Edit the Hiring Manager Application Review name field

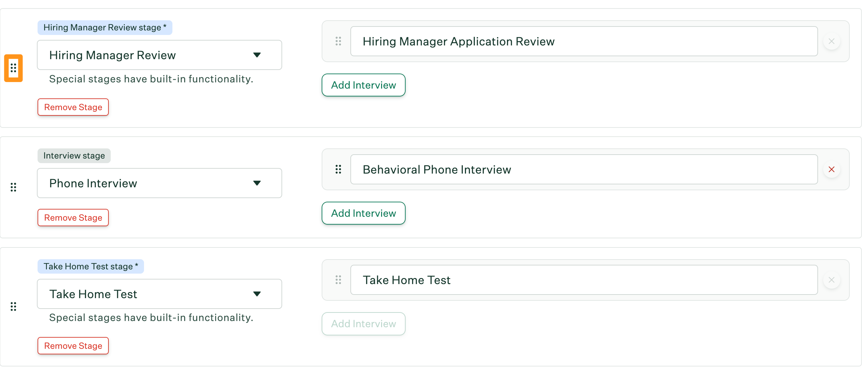pos(584,41)
